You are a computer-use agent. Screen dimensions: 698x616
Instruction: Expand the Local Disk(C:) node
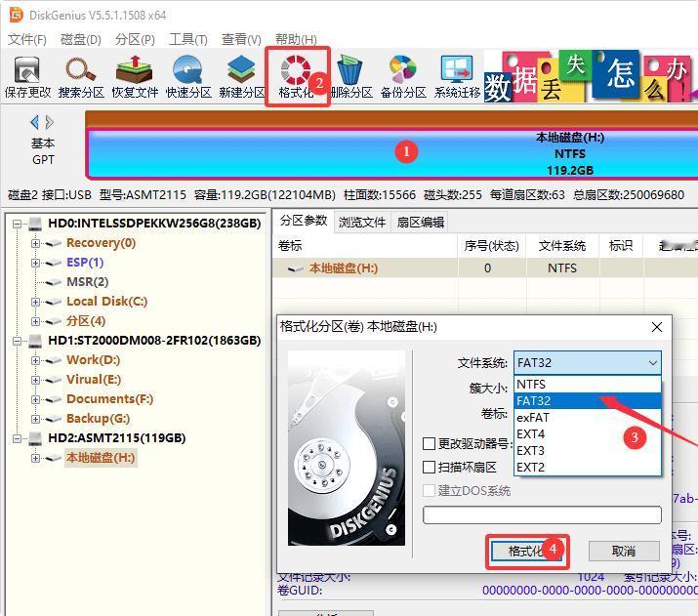click(35, 302)
